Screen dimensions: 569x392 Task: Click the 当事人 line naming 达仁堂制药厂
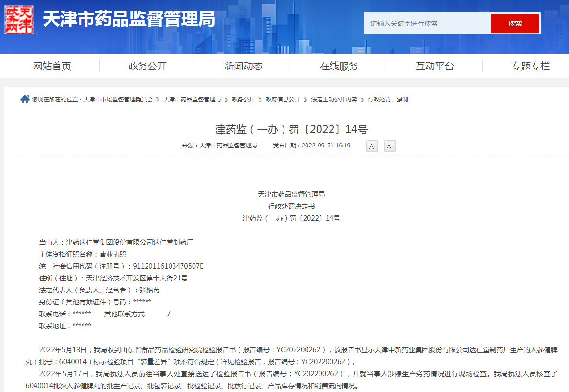116,242
